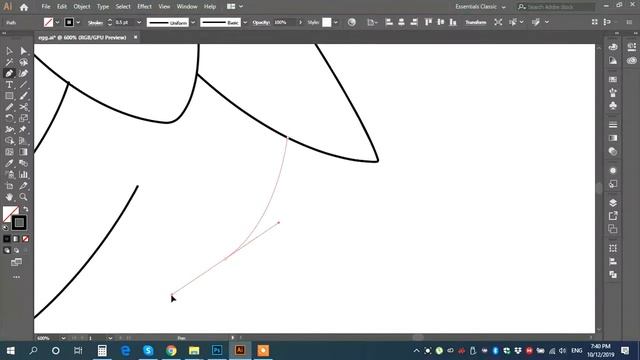Swap fill and stroke arrows
The width and height of the screenshot is (640, 360).
point(26,209)
